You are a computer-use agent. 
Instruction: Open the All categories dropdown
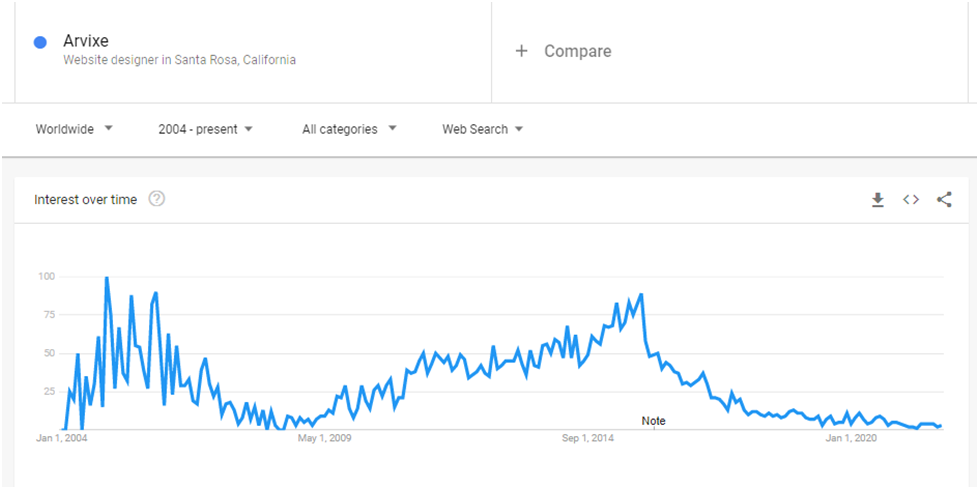(350, 129)
